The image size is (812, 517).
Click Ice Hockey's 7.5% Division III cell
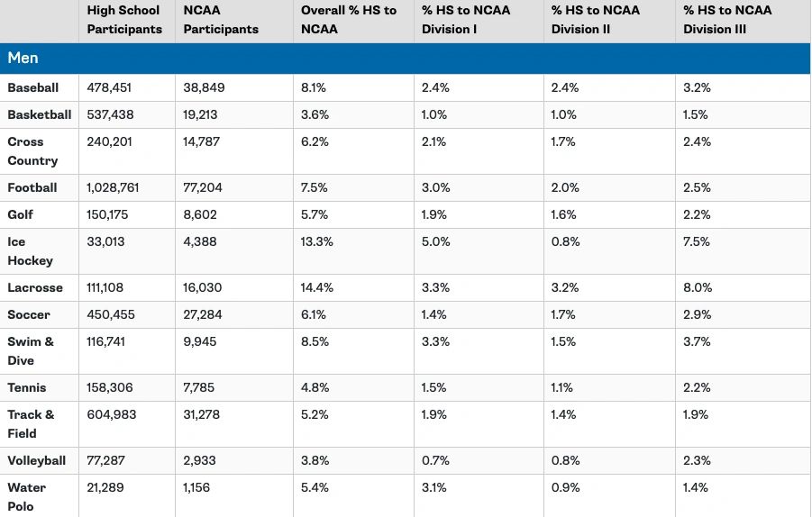click(x=697, y=241)
